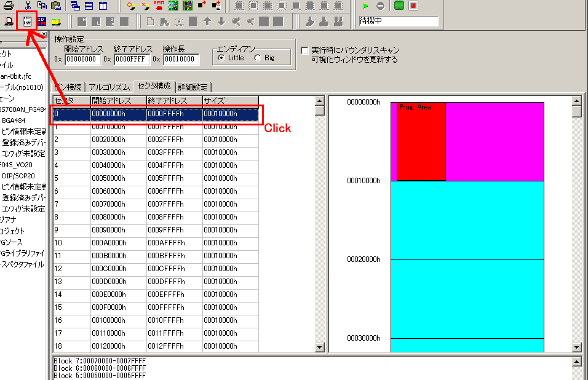Click the green play run button
588x380 pixels.
366,6
